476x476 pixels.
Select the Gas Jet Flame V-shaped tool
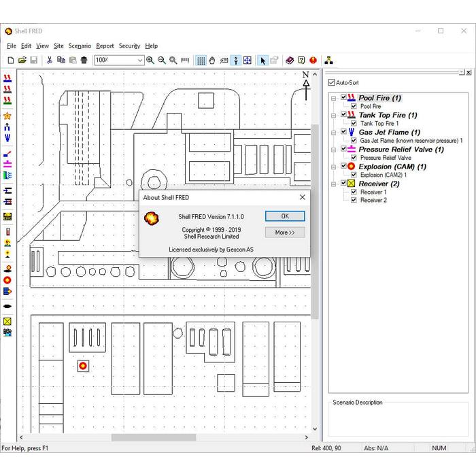[7, 138]
